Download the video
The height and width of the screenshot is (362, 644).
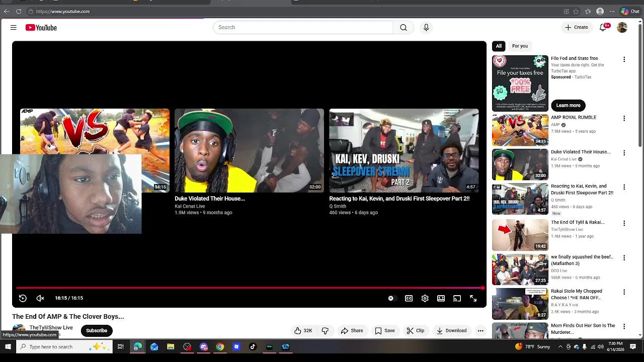(451, 331)
